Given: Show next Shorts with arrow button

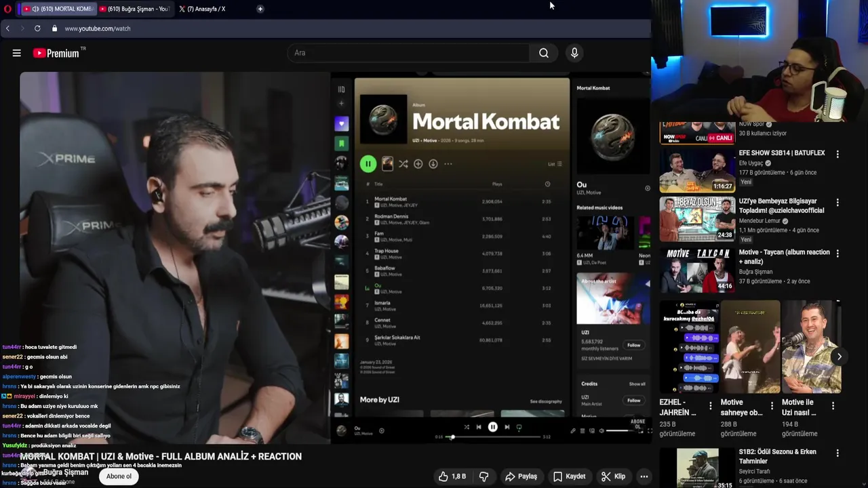Looking at the screenshot, I should [839, 357].
